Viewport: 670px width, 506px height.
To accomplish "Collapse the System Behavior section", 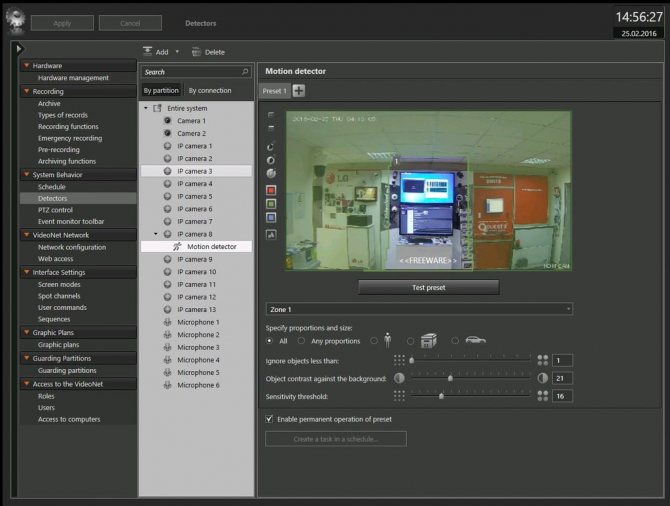I will point(26,174).
